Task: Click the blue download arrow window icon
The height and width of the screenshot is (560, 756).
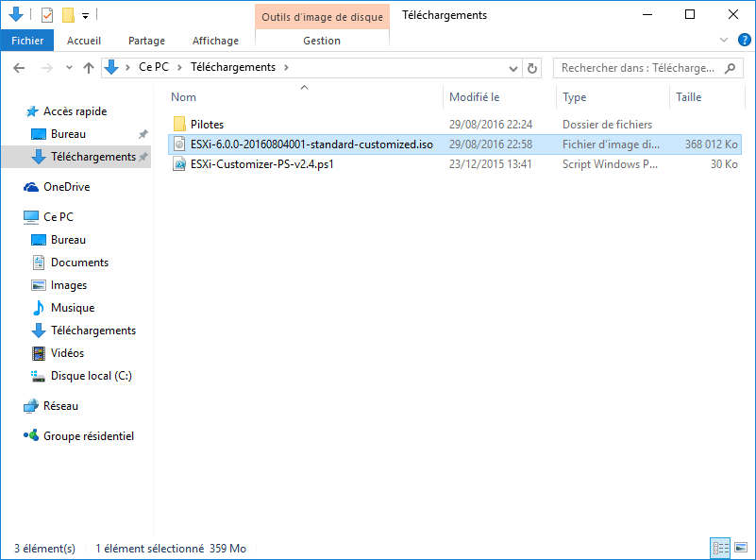Action: (x=16, y=14)
